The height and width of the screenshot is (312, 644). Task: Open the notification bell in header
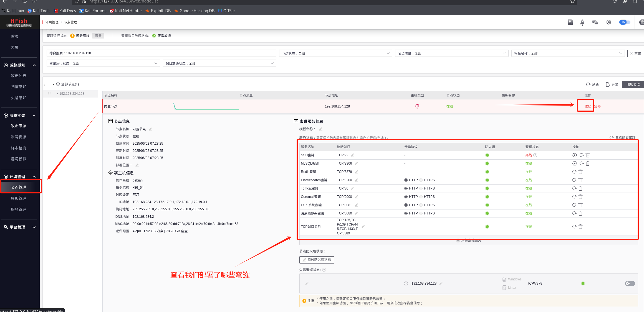coord(582,22)
